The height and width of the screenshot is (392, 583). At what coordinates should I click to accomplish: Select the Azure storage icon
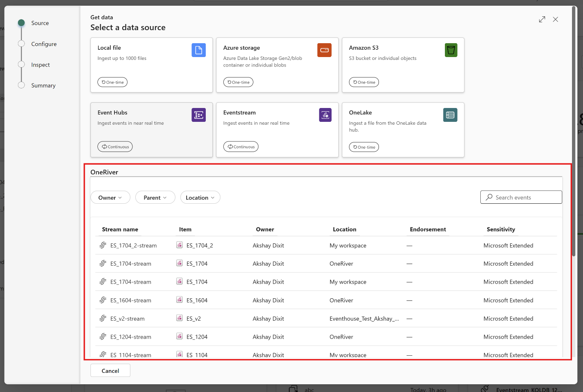coord(324,50)
